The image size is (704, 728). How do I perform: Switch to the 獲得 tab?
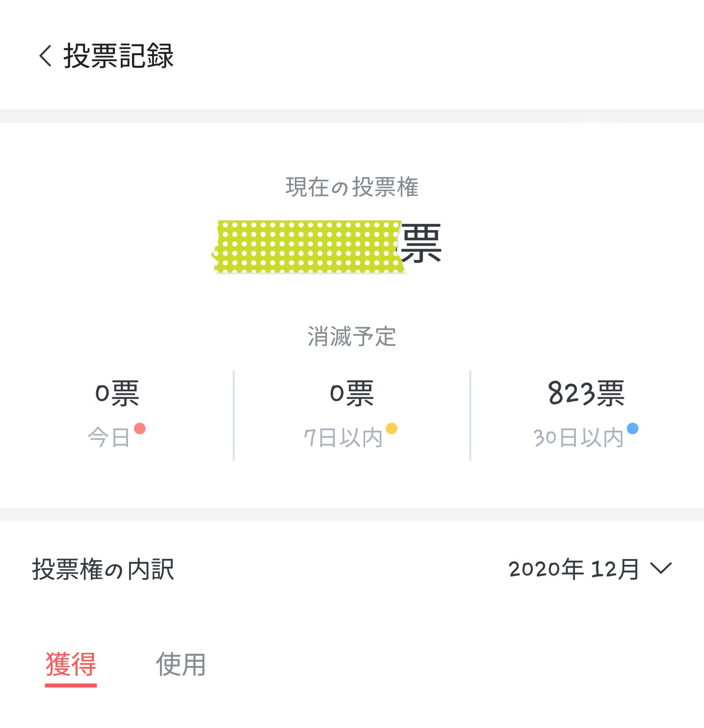[71, 664]
